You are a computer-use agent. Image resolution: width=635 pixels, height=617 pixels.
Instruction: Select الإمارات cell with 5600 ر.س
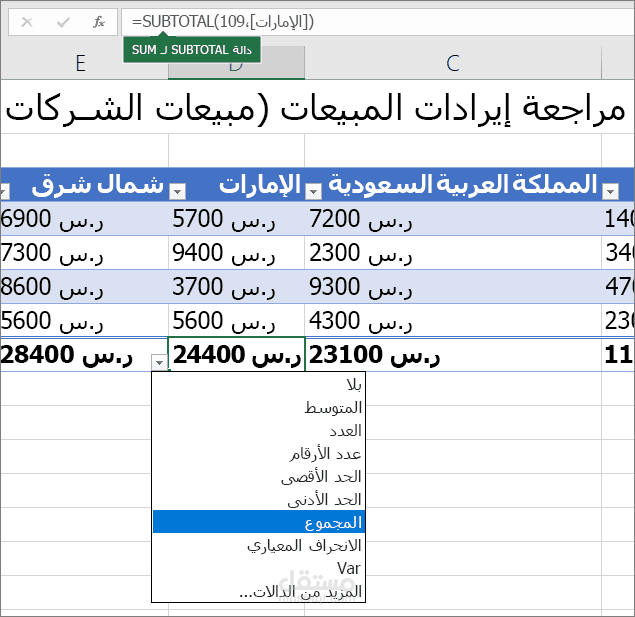coord(237,321)
